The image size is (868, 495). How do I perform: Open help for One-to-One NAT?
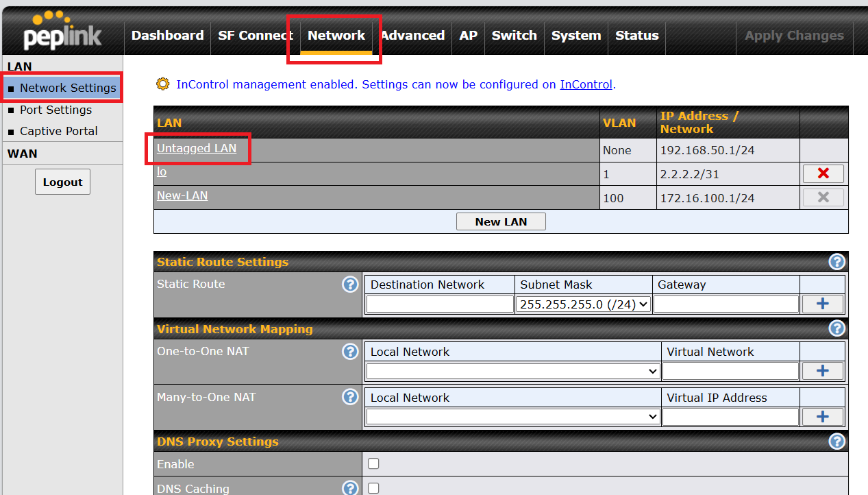(350, 352)
